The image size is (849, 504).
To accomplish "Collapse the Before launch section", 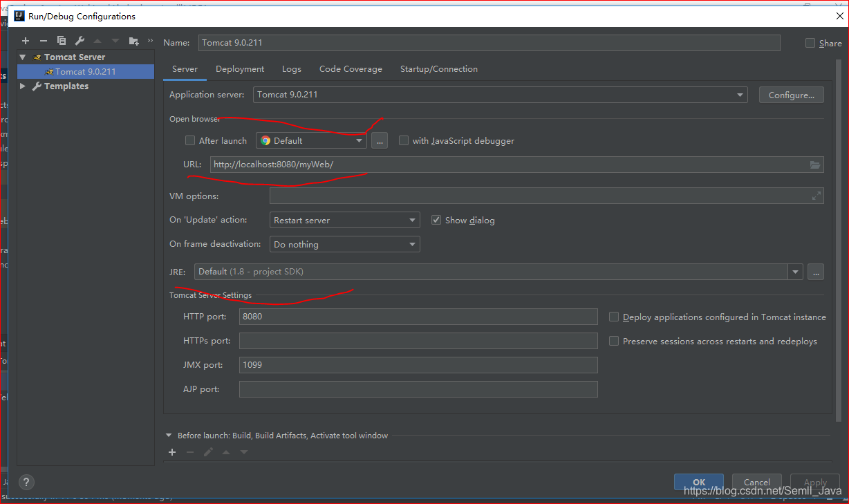I will (169, 436).
